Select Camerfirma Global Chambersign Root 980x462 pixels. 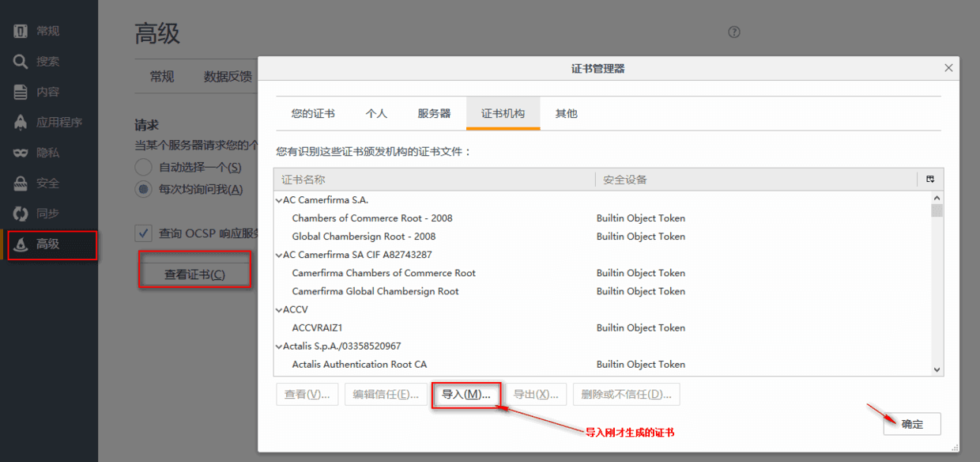pyautogui.click(x=375, y=291)
